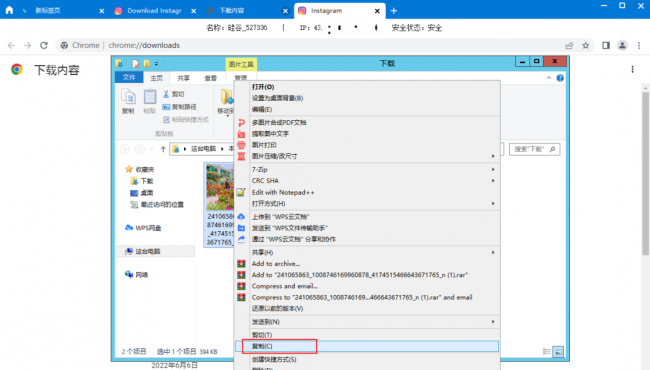Open the browser profile avatar
Image resolution: width=650 pixels, height=370 pixels.
[x=622, y=45]
